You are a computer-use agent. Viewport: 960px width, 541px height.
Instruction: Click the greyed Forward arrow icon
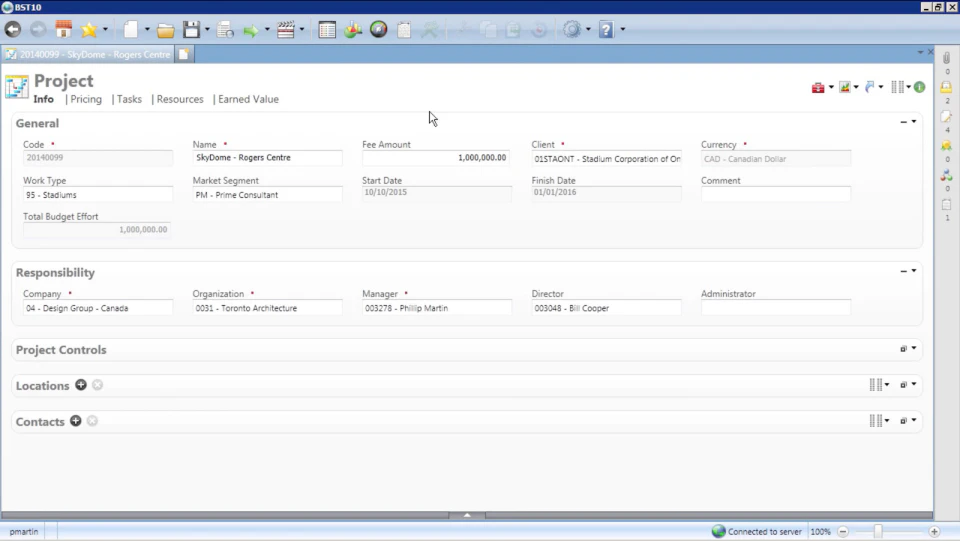pos(38,29)
